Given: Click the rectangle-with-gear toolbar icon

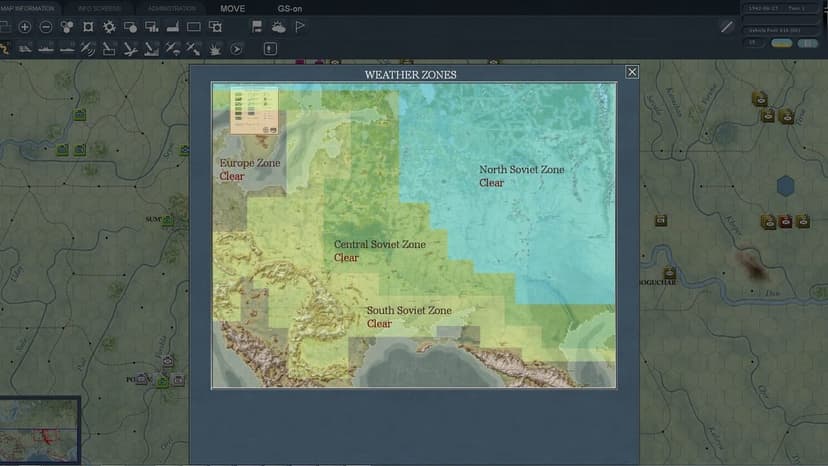Looking at the screenshot, I should click(215, 27).
